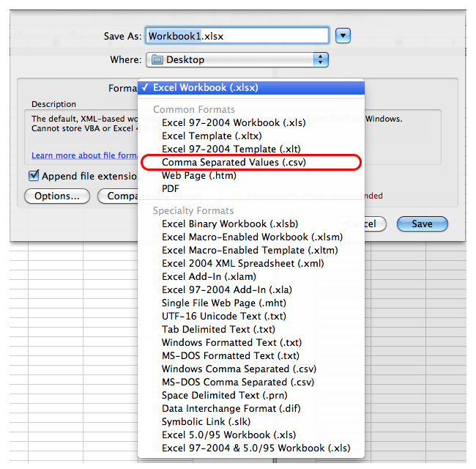Click the Save As filename field
The image size is (476, 469).
[x=237, y=36]
